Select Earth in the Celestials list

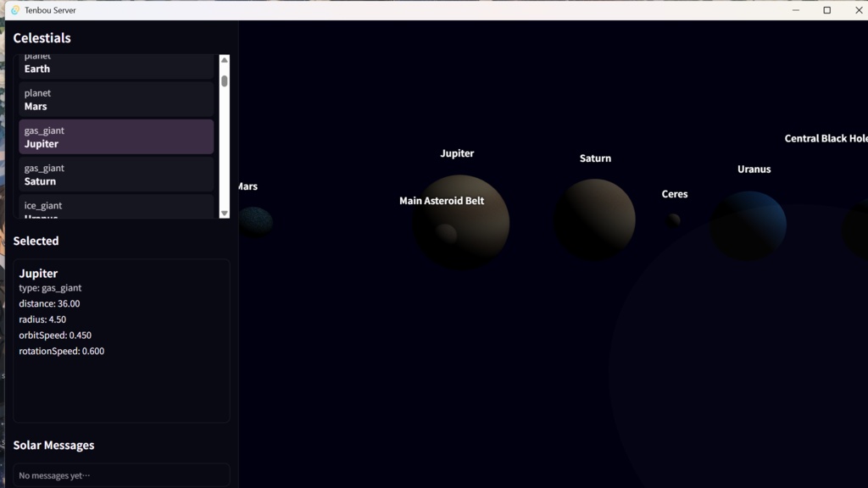pyautogui.click(x=115, y=66)
